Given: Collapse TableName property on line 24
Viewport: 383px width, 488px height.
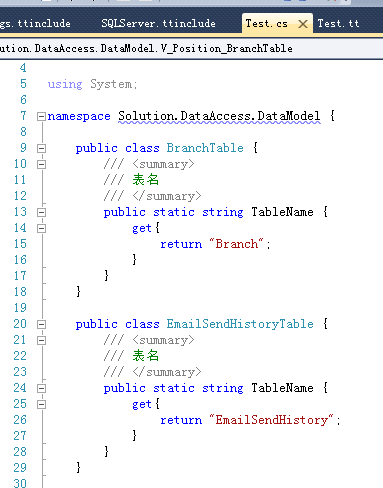Looking at the screenshot, I should click(41, 388).
